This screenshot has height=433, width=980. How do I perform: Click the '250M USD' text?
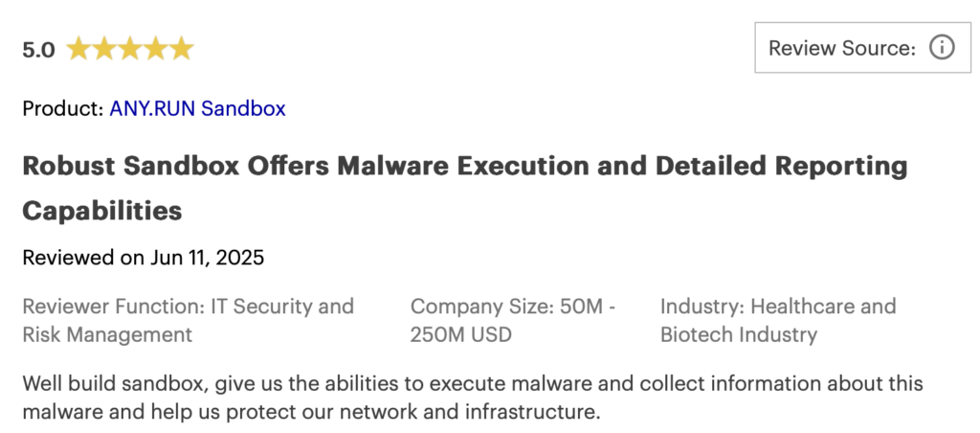click(x=461, y=334)
